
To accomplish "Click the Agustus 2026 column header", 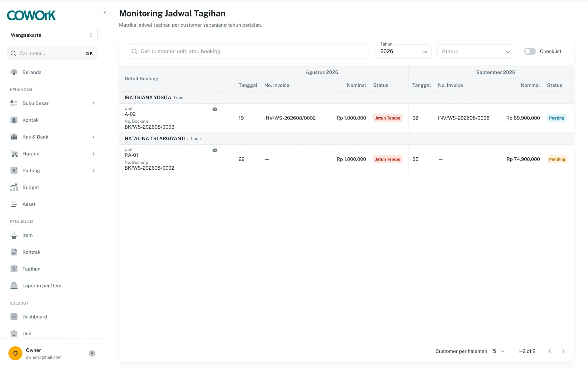I will pos(322,72).
